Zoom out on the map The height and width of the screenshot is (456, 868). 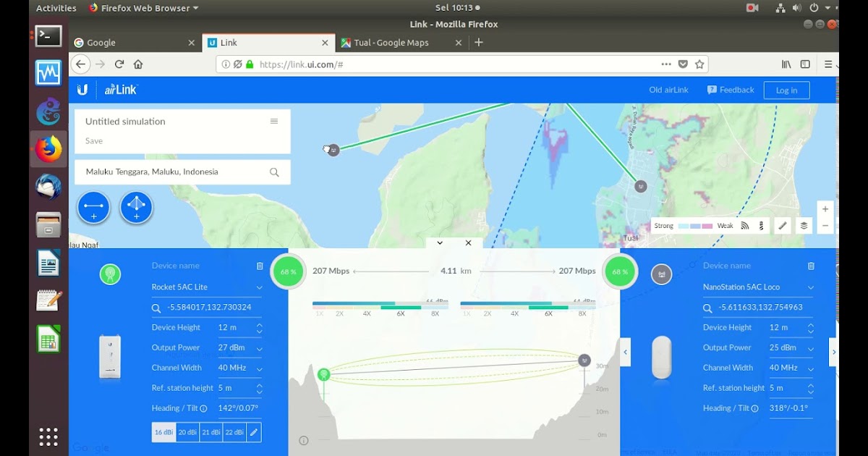click(825, 226)
